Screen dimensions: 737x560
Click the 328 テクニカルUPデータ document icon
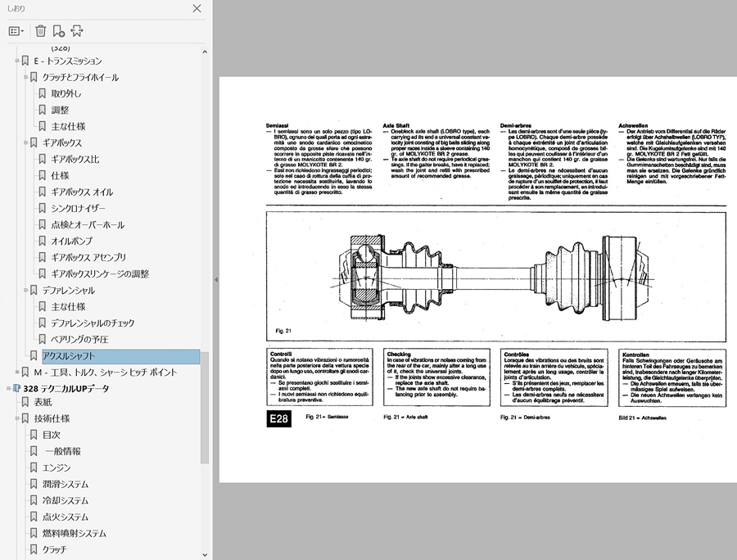[16, 389]
